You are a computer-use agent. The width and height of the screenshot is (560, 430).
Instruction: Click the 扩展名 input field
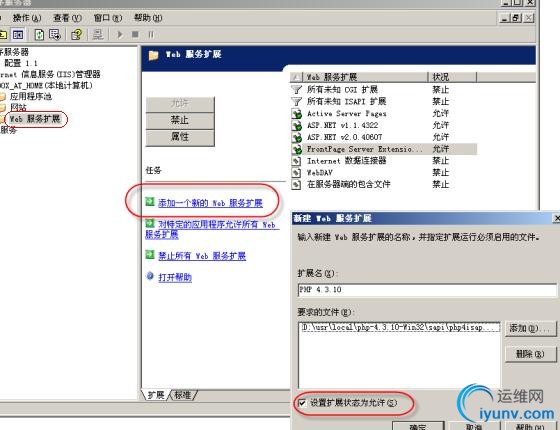click(427, 290)
